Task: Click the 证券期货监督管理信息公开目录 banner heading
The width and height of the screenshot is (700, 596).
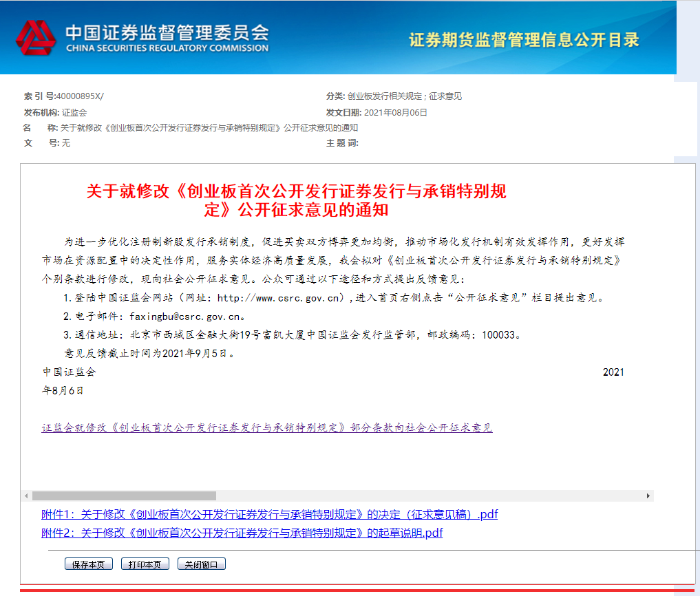Action: point(524,40)
